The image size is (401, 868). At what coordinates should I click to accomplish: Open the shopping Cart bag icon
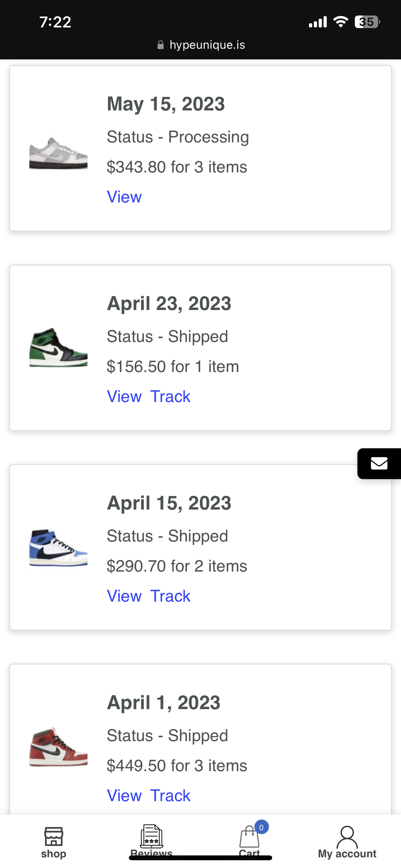click(x=249, y=837)
